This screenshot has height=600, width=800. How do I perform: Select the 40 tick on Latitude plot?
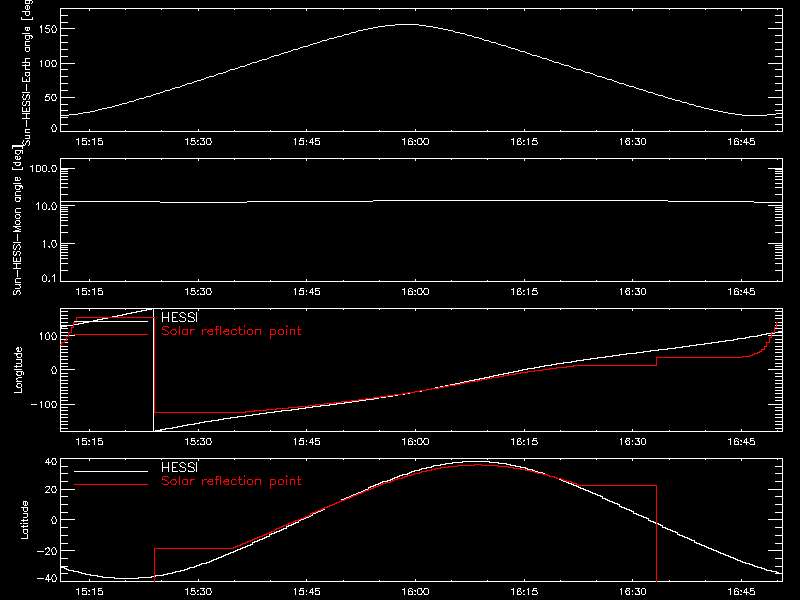(x=51, y=462)
